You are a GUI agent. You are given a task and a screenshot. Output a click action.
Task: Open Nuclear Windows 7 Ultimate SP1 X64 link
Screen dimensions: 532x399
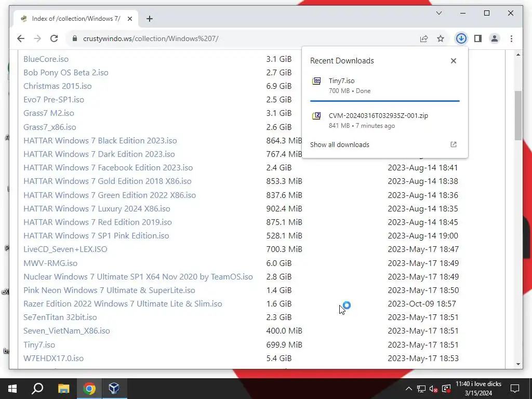point(138,277)
